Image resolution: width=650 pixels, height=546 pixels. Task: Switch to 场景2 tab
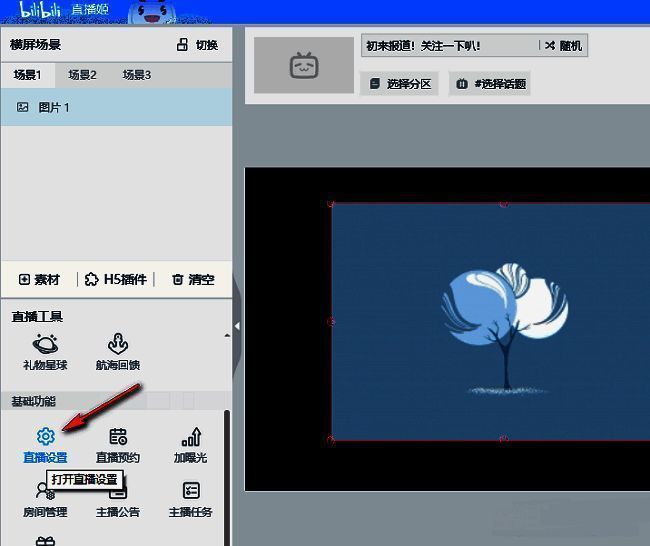tap(82, 75)
